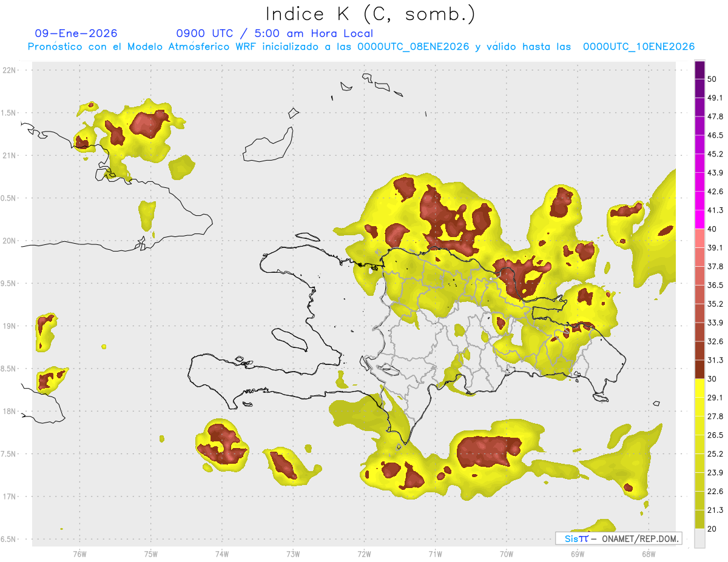
Task: Click the colorbar label '29.1'
Action: pyautogui.click(x=715, y=398)
